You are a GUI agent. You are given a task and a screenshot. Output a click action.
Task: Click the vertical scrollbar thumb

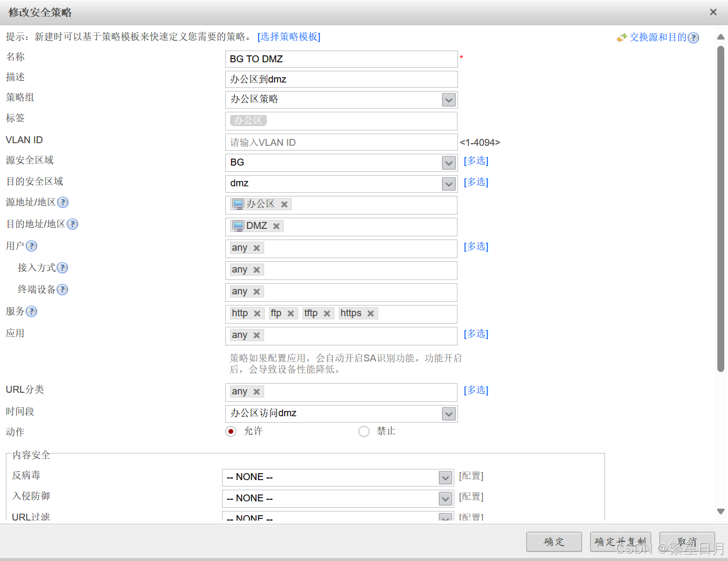pos(721,209)
